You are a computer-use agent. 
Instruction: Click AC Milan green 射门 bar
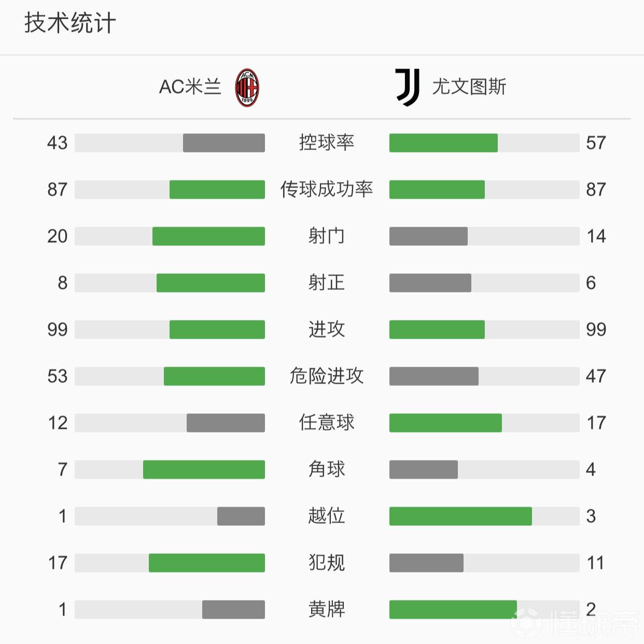pyautogui.click(x=208, y=236)
